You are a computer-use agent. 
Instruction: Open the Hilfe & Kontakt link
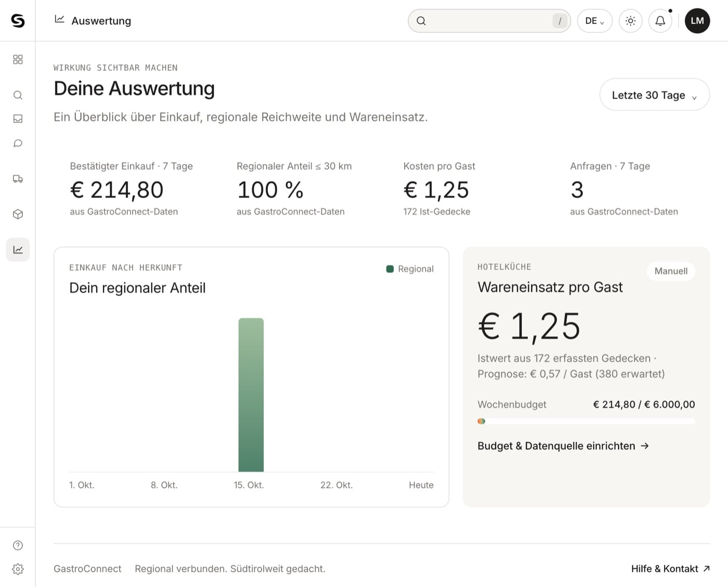tap(670, 569)
